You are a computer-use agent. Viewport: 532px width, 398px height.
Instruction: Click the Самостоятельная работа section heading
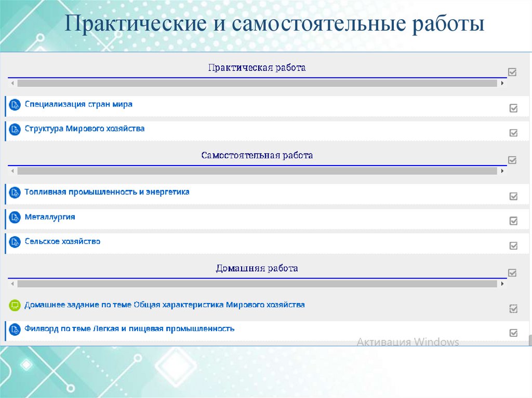point(257,155)
